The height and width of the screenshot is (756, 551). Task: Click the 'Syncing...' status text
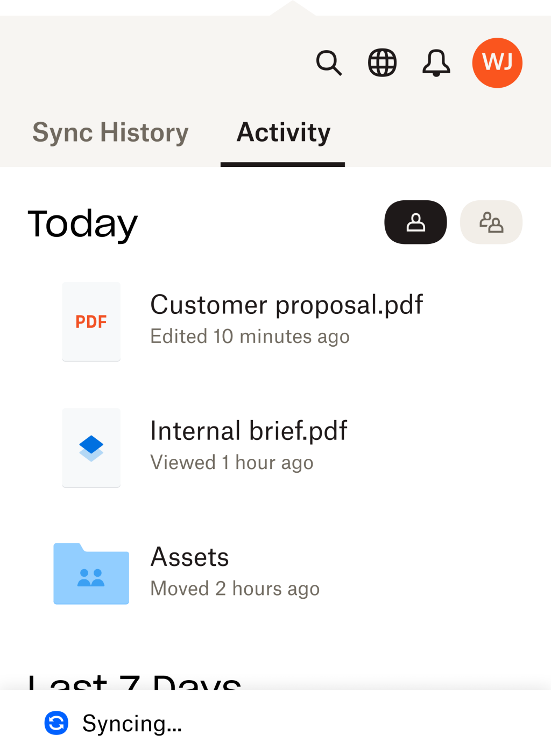click(x=132, y=723)
